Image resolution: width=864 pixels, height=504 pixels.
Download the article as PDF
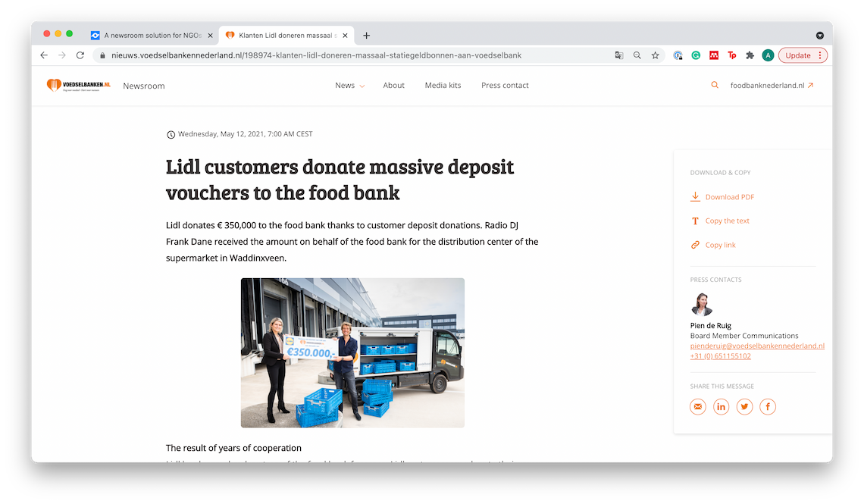point(729,197)
